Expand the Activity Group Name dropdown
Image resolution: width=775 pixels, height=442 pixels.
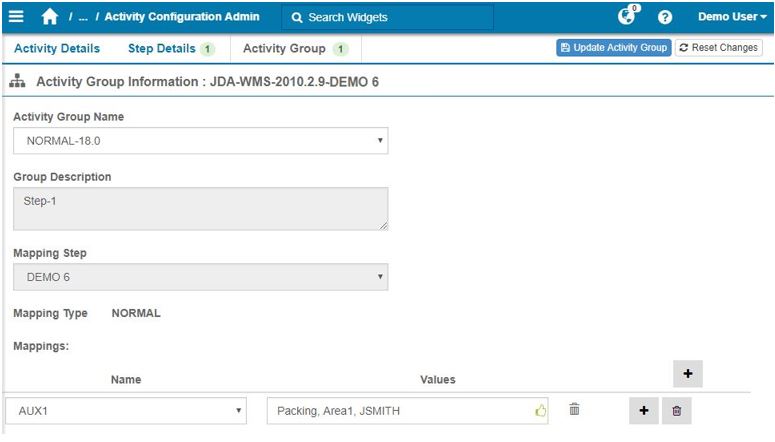(200, 141)
